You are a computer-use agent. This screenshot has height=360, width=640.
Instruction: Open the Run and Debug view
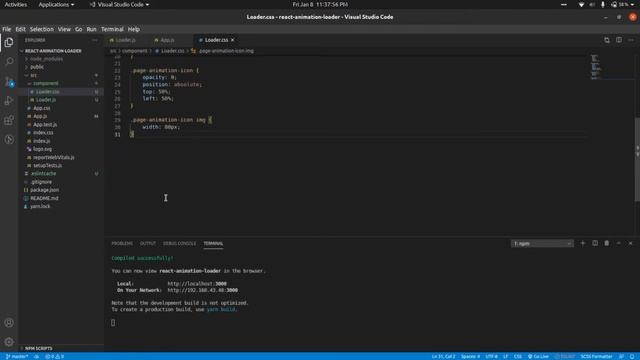[9, 101]
